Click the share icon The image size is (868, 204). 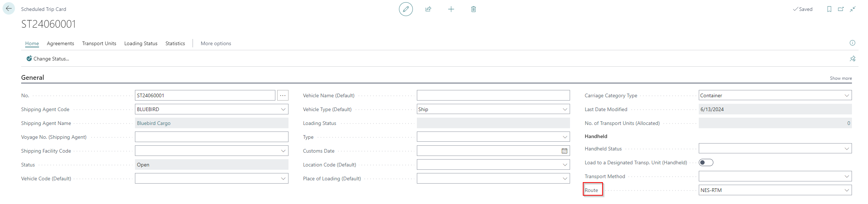click(428, 9)
